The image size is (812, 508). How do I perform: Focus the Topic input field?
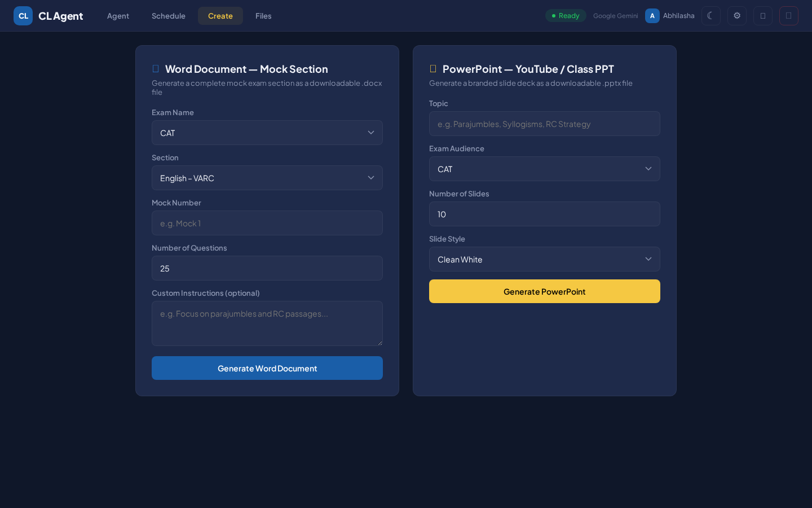pos(544,124)
